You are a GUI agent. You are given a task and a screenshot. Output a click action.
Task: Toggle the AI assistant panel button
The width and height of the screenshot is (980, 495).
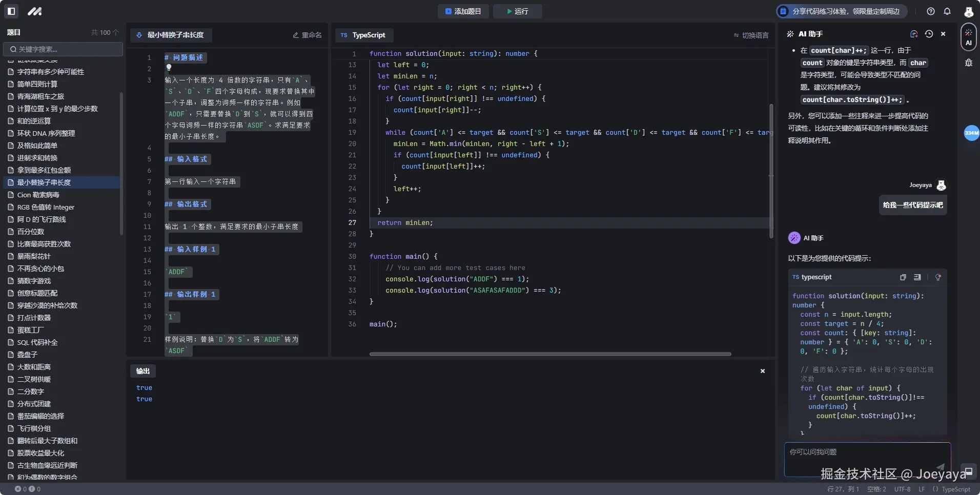[x=968, y=37]
